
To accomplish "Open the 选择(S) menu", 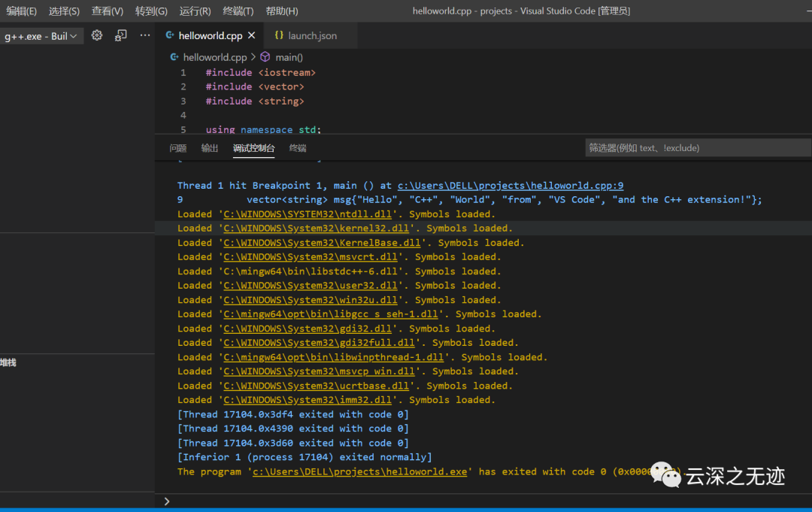I will click(64, 11).
